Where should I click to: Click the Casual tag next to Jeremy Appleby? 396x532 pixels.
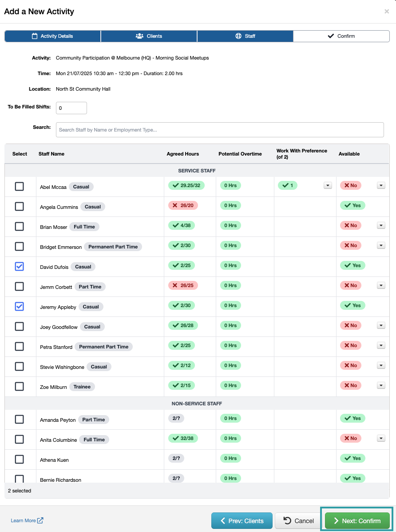point(91,307)
